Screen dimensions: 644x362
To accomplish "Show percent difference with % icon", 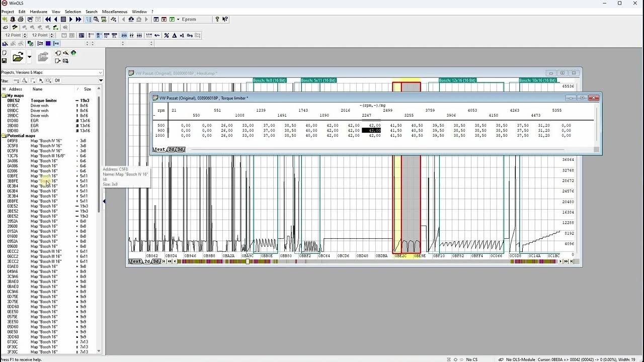I will tap(167, 35).
